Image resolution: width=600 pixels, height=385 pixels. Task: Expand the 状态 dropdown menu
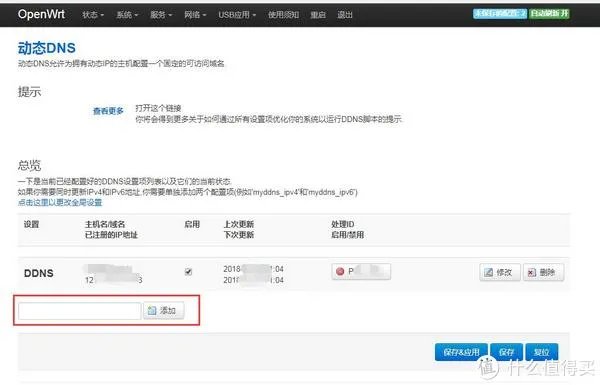[x=93, y=15]
